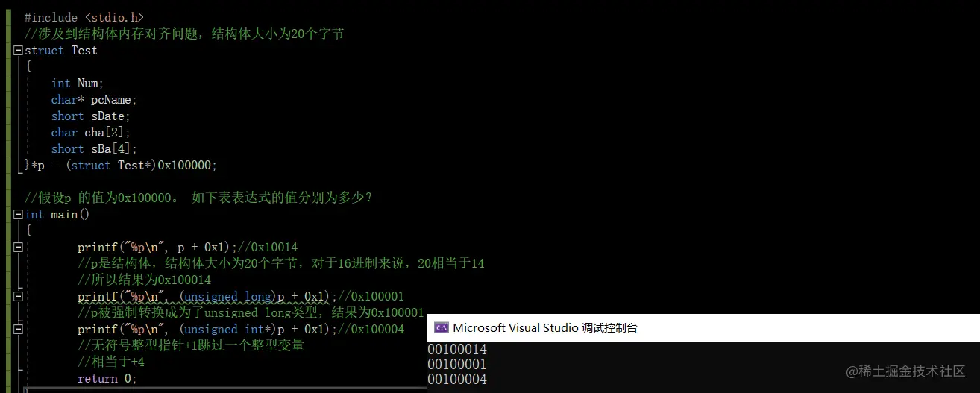The image size is (980, 393).
Task: Click the Microsoft Visual Studio 调试控制台 title
Action: coord(544,327)
